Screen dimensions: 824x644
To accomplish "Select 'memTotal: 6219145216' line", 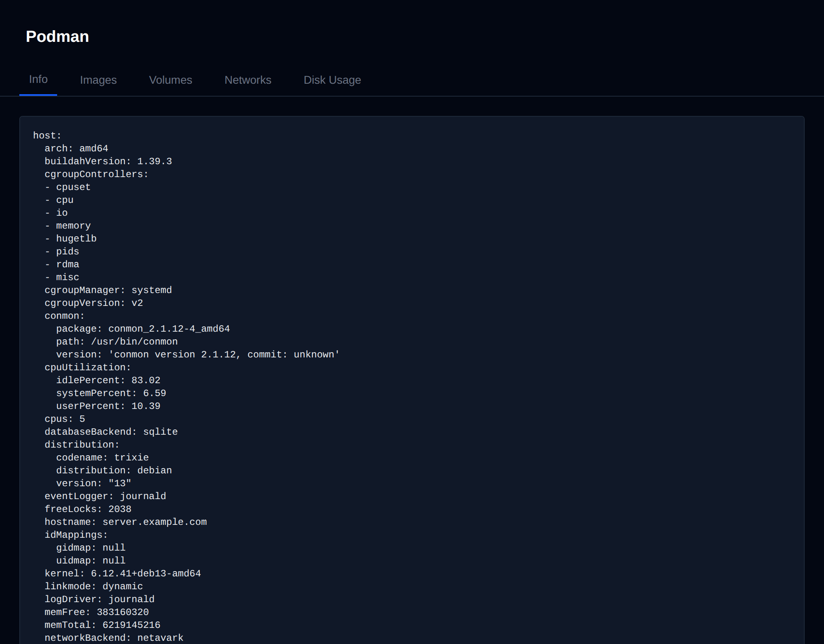I will (103, 625).
